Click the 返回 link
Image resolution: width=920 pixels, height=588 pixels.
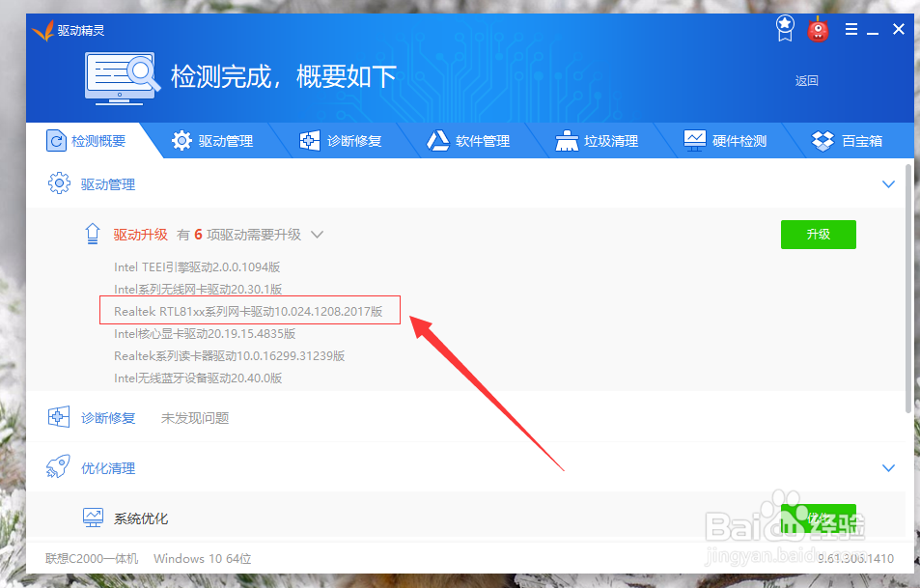click(x=807, y=81)
